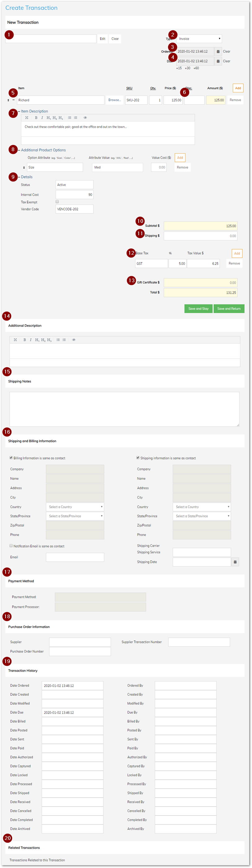
Task: Apply bold in Additional Description editor
Action: 25,340
